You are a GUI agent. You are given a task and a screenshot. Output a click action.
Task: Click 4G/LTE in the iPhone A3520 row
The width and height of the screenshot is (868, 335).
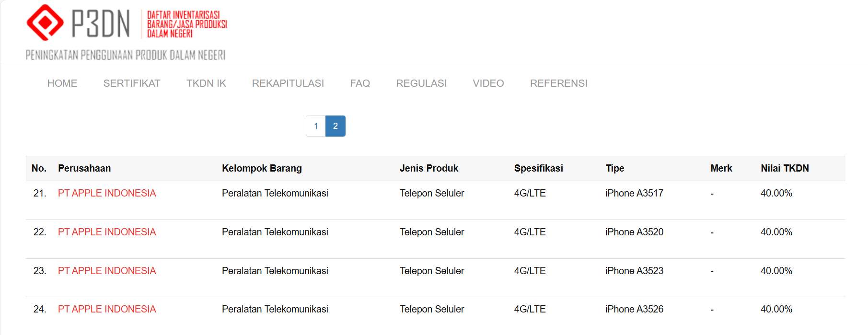pos(530,232)
